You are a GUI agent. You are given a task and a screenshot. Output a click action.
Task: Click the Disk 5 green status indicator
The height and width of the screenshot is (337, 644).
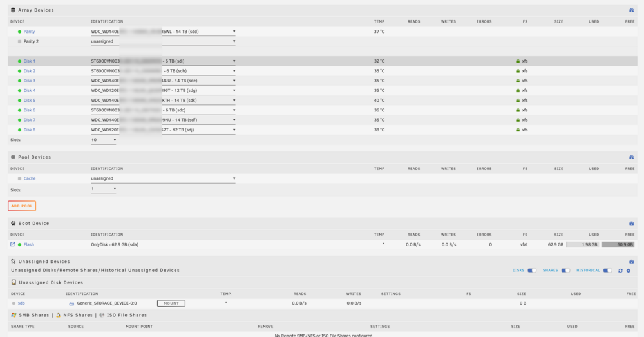(19, 101)
